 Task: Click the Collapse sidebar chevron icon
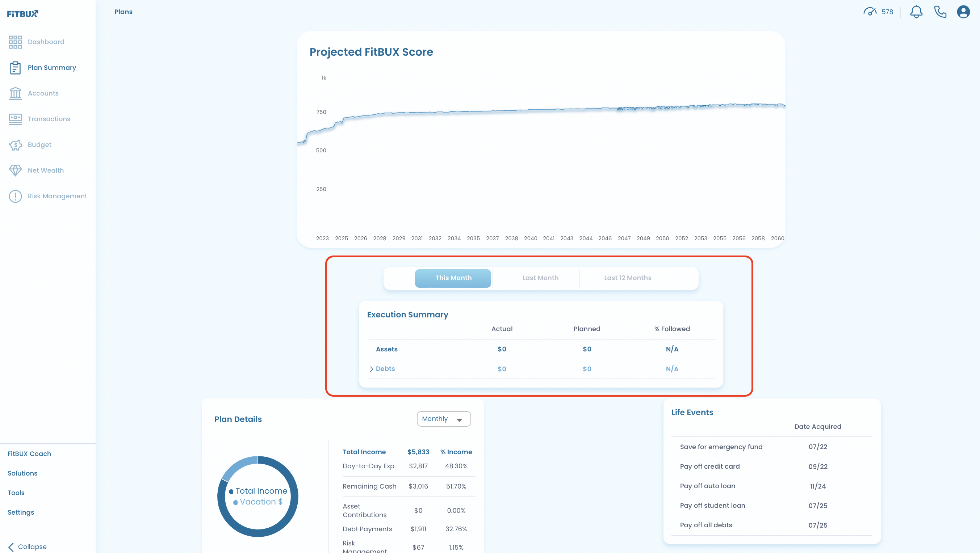click(11, 547)
